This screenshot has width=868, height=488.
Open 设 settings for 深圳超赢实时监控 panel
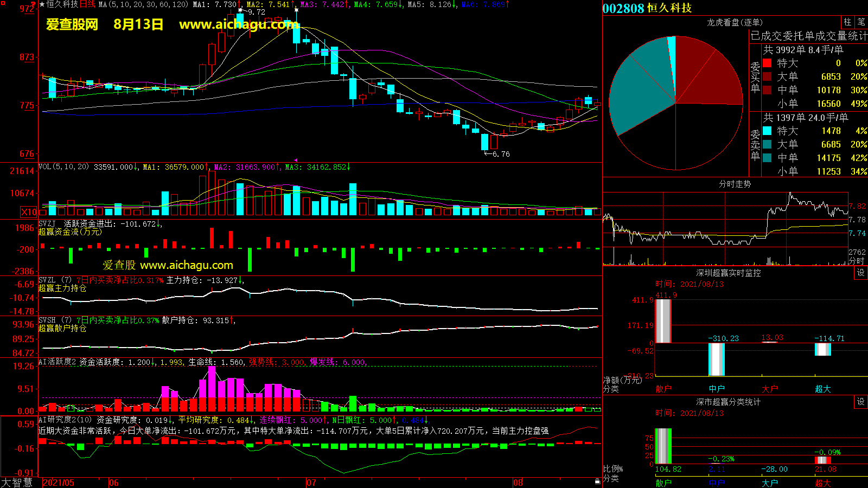861,273
